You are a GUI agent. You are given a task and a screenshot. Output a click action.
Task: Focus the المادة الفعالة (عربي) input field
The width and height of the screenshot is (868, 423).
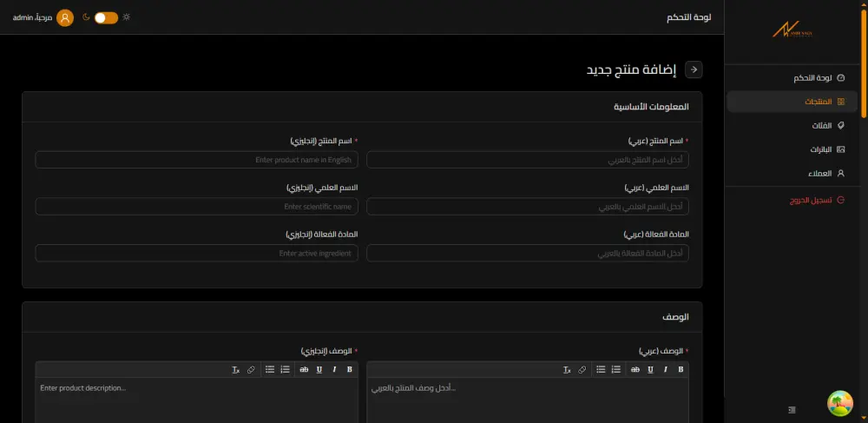click(528, 253)
